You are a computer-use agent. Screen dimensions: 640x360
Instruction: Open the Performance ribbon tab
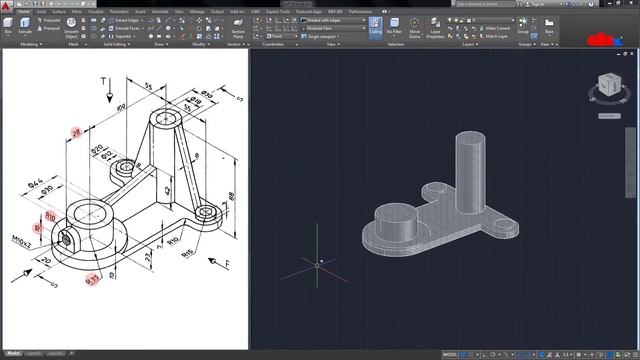click(360, 11)
